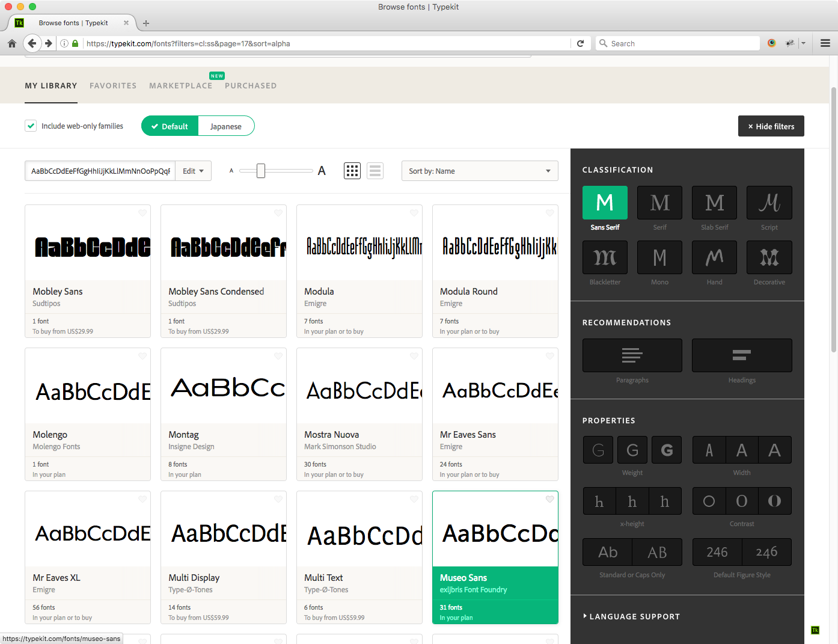Choose the regular x-height property

(x=632, y=501)
